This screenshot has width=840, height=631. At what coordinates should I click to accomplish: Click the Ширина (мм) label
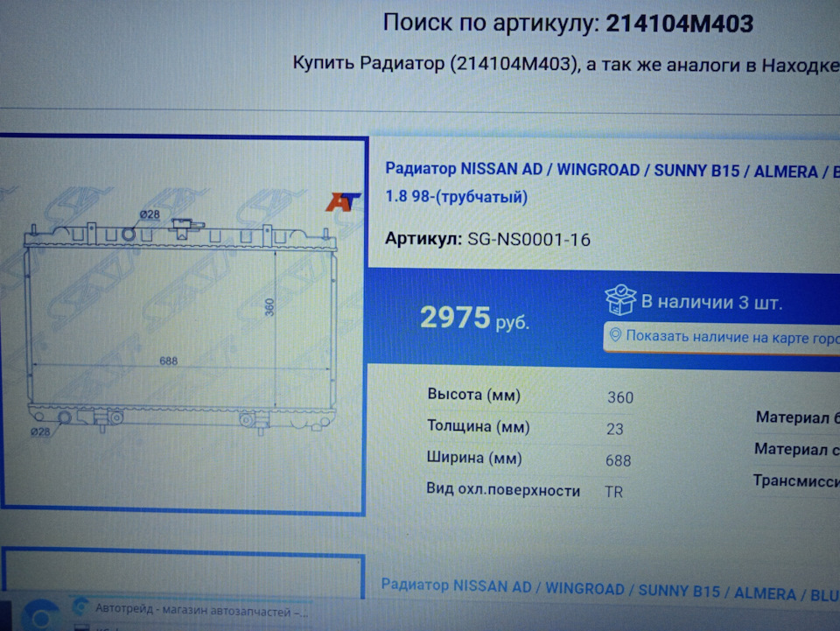[473, 458]
